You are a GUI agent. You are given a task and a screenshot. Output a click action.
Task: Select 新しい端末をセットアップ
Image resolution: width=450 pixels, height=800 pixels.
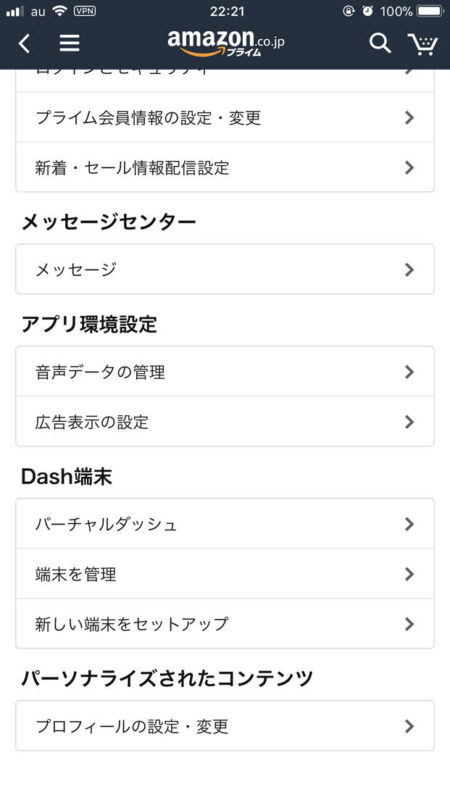point(225,623)
